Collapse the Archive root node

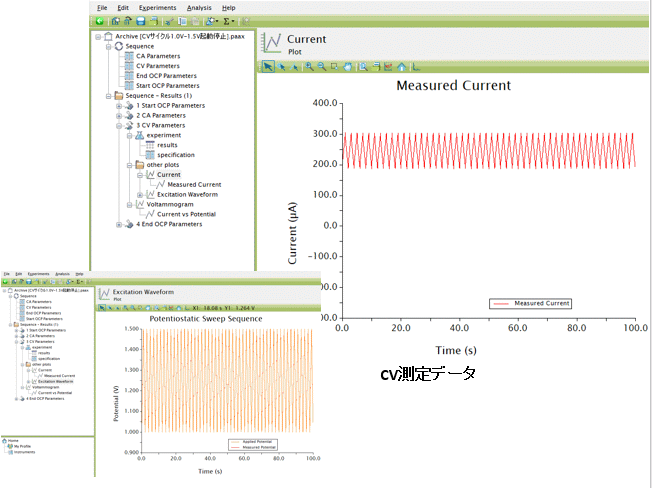(98, 37)
